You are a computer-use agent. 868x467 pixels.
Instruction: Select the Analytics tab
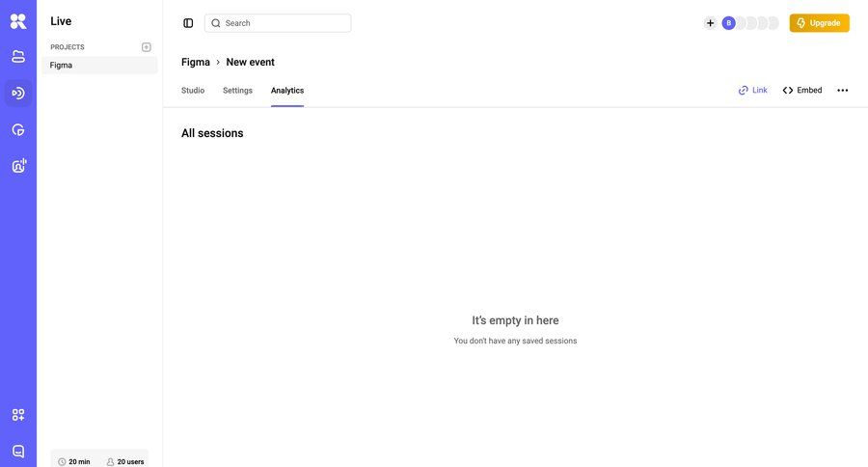pyautogui.click(x=287, y=91)
